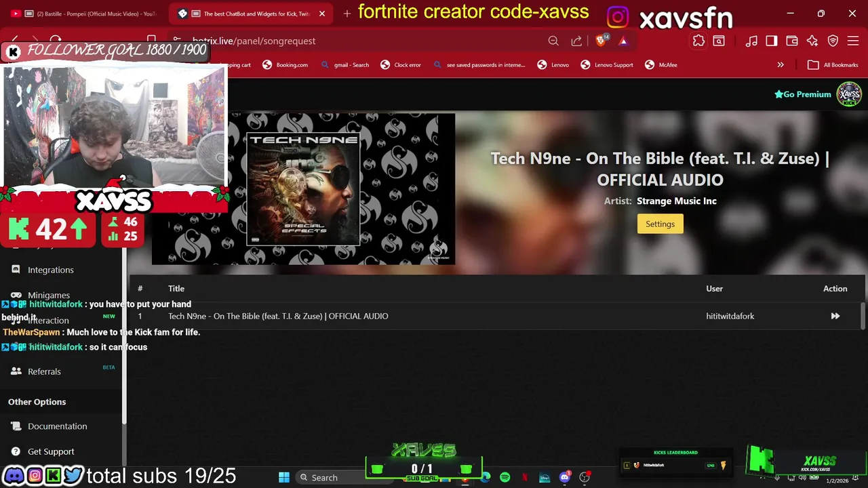The image size is (868, 488).
Task: Expand the bookmarks overflow chevron
Action: click(x=781, y=65)
